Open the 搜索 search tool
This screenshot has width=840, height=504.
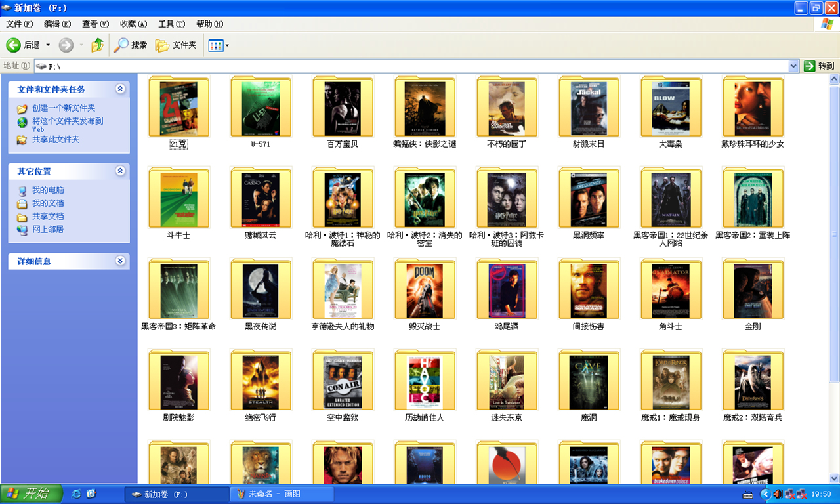tap(131, 45)
